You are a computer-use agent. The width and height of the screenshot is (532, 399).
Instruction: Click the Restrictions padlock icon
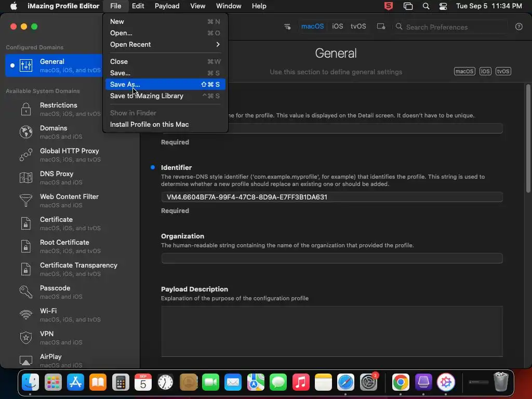[26, 109]
